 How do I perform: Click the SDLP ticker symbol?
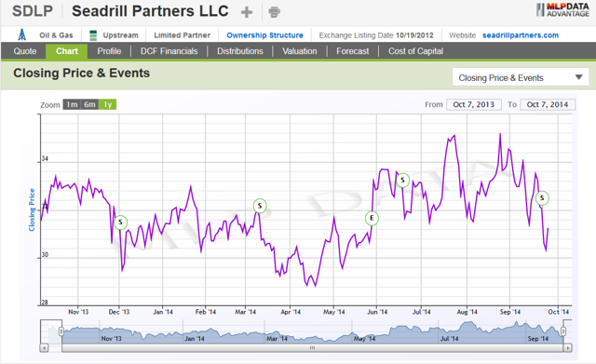(x=33, y=11)
